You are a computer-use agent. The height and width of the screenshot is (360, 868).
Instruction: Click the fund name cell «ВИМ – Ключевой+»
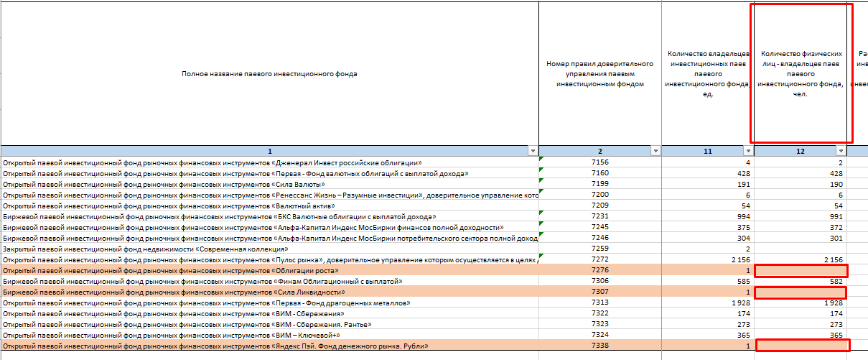[171, 336]
